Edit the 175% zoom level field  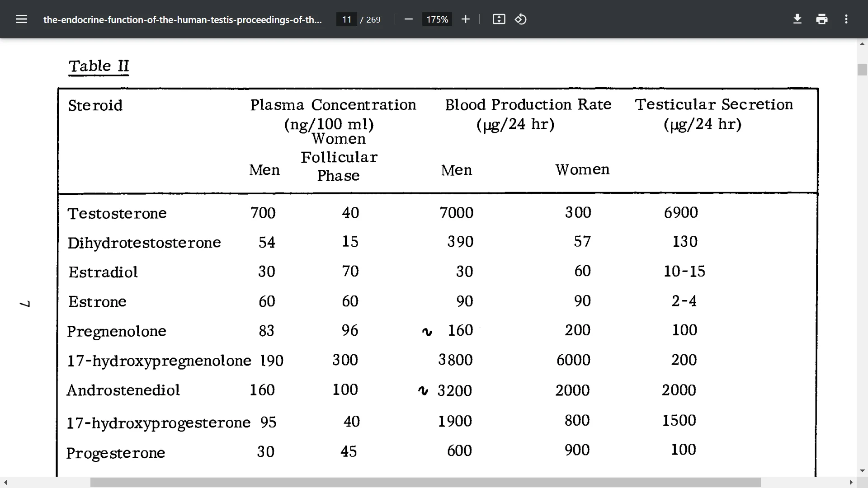pyautogui.click(x=437, y=19)
